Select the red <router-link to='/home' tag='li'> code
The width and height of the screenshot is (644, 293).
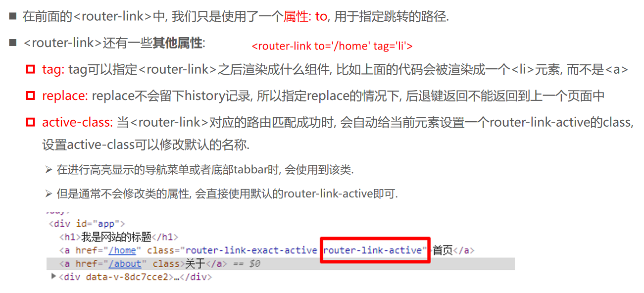tap(332, 46)
